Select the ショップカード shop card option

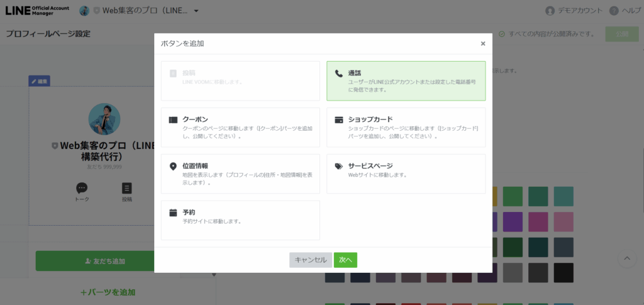(x=406, y=127)
